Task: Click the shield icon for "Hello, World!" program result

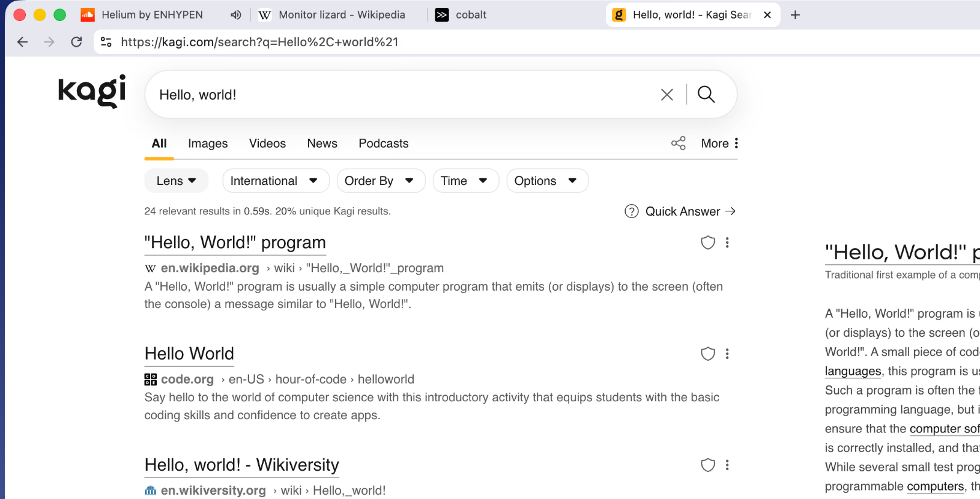Action: [708, 243]
